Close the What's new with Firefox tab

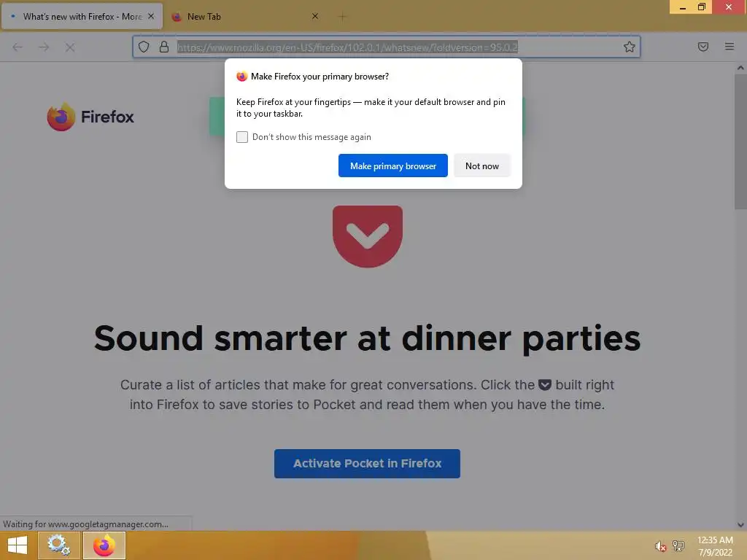click(151, 16)
